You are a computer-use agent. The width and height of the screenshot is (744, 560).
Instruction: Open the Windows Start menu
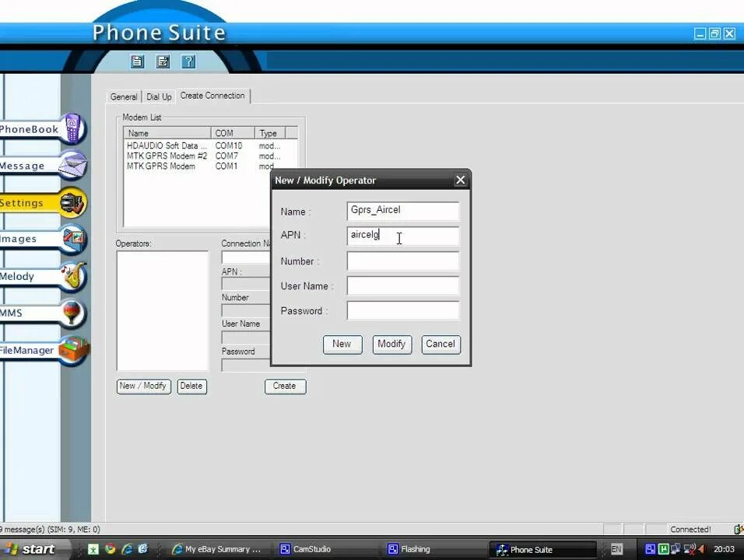click(x=32, y=549)
